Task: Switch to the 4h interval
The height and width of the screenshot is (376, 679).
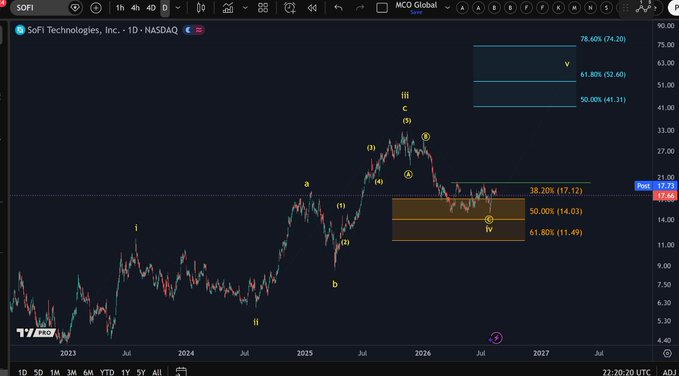Action: tap(135, 8)
